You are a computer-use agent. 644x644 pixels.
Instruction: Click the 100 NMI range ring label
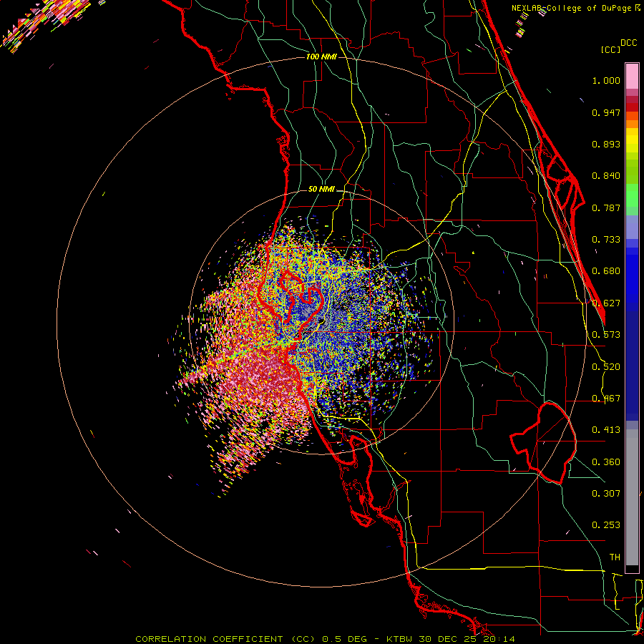click(x=321, y=57)
